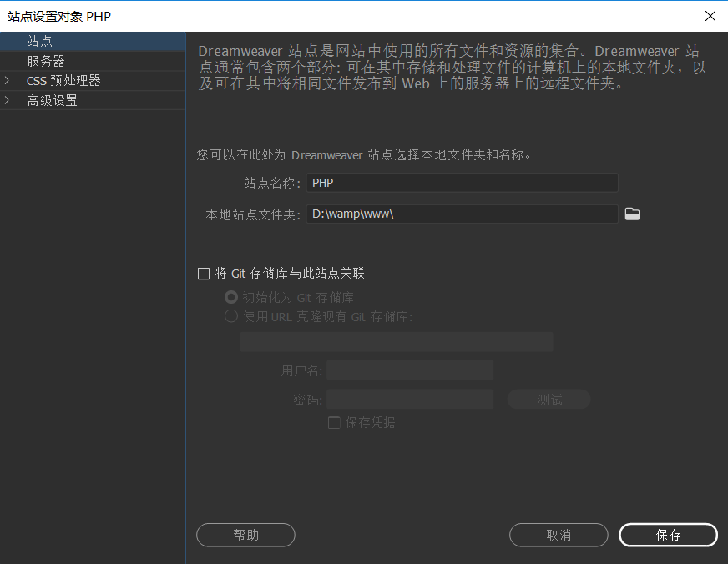Screen dimensions: 728x564
Task: Select the 初始化为 Git 存储库 radio option
Action: coord(230,296)
